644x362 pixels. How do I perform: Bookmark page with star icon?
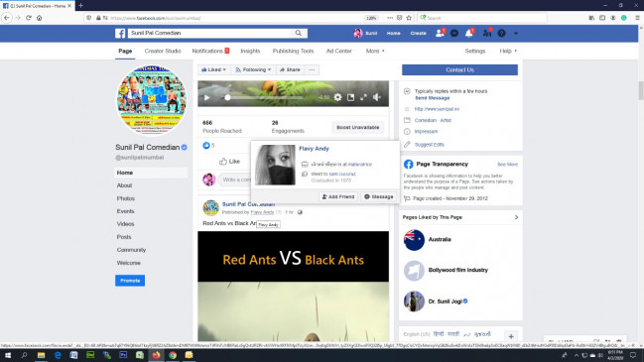click(409, 18)
